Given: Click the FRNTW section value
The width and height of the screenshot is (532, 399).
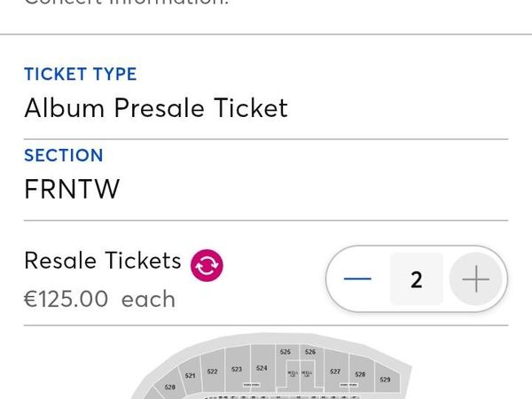Looking at the screenshot, I should tap(72, 189).
